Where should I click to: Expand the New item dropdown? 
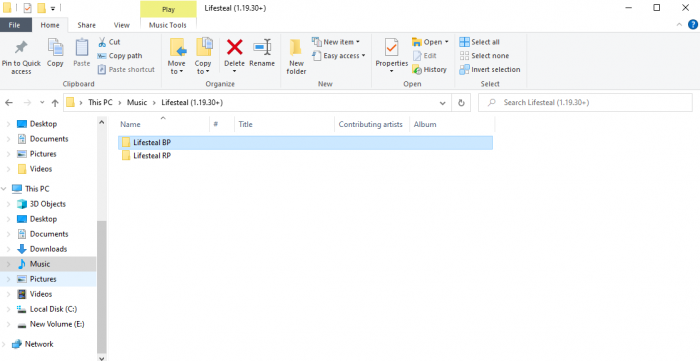[358, 42]
